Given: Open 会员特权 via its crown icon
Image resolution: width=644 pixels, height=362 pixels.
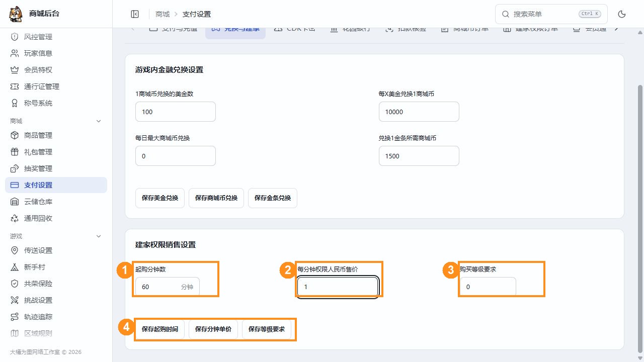Looking at the screenshot, I should pyautogui.click(x=15, y=70).
